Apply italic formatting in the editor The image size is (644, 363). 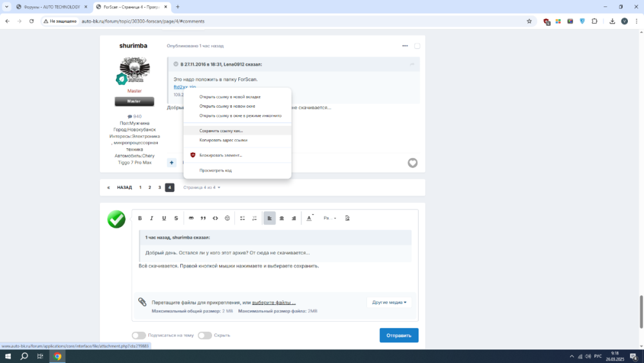[x=151, y=219]
